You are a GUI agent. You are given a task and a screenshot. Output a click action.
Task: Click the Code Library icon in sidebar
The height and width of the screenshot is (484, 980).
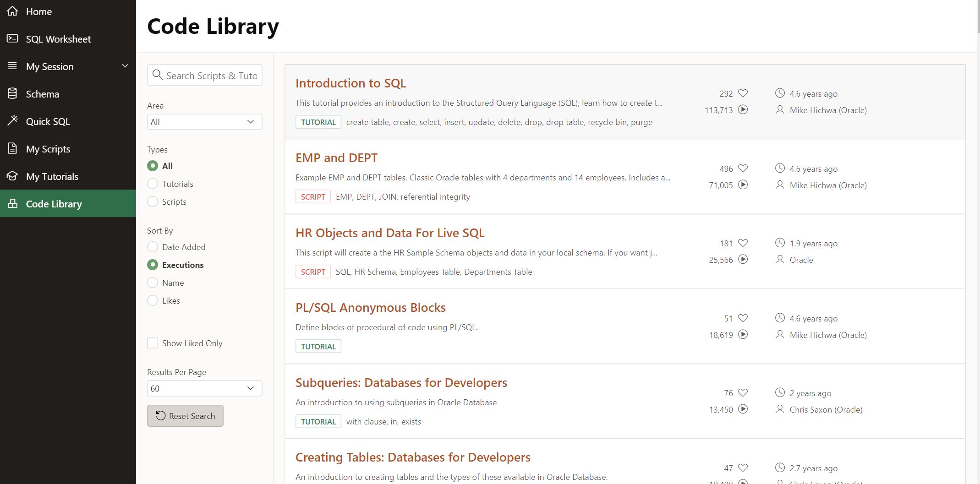[12, 203]
